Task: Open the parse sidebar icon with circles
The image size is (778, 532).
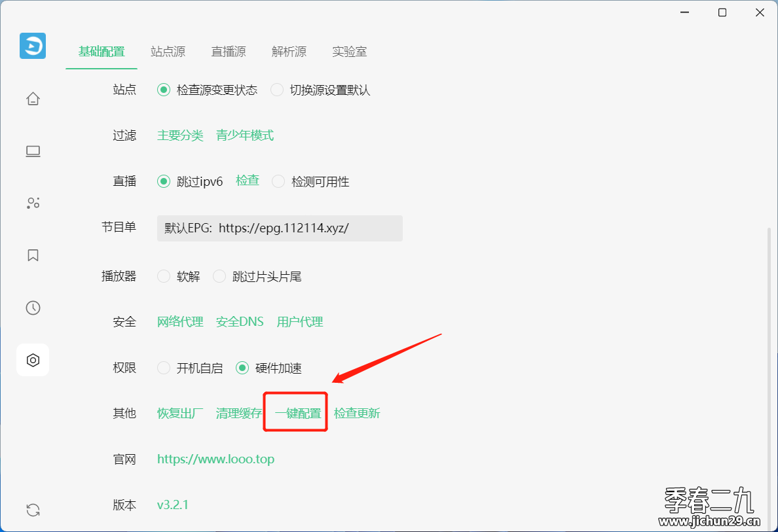Action: pyautogui.click(x=33, y=203)
